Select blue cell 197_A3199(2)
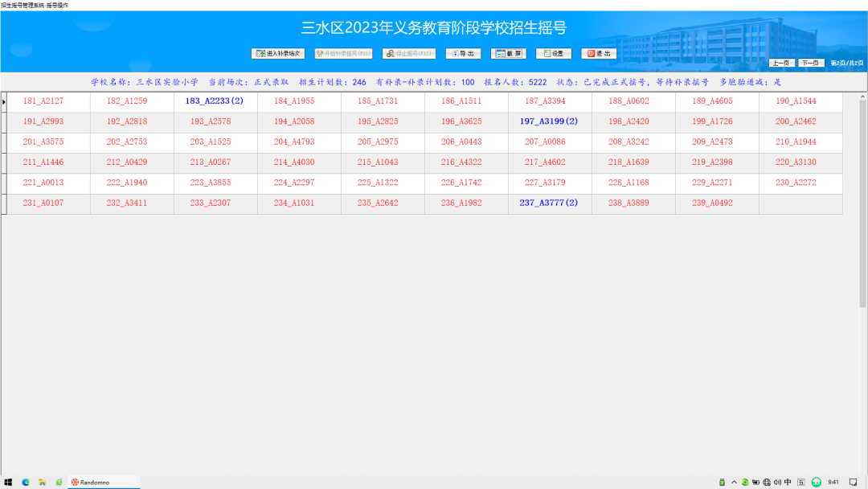The width and height of the screenshot is (868, 489). point(549,121)
